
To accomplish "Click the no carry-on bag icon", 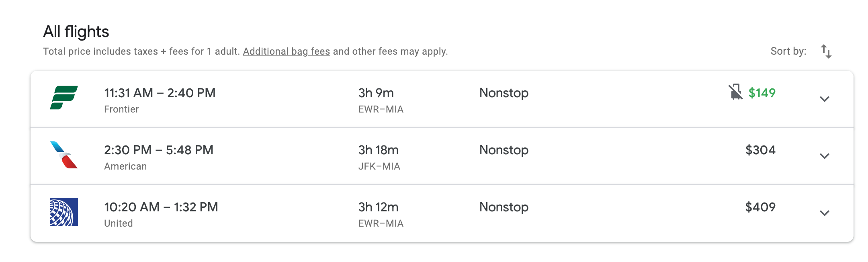I will 735,92.
